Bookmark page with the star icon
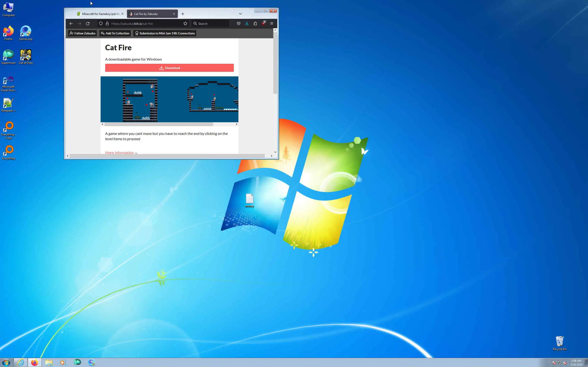Image resolution: width=588 pixels, height=367 pixels. tap(185, 24)
